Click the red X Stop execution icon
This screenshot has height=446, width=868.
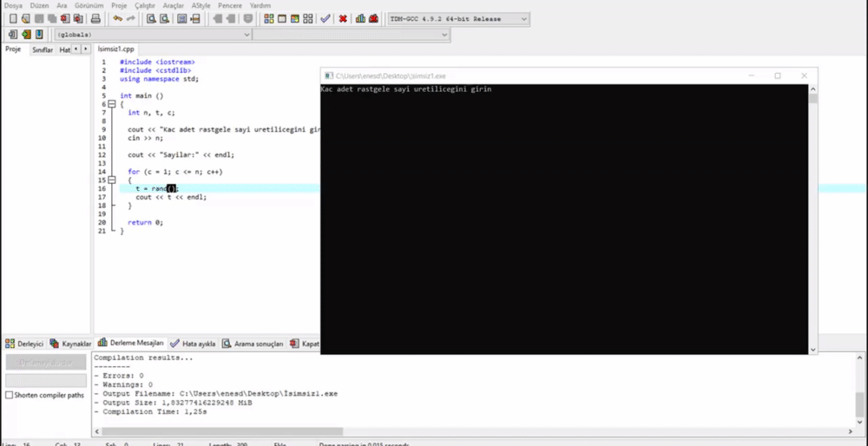343,19
